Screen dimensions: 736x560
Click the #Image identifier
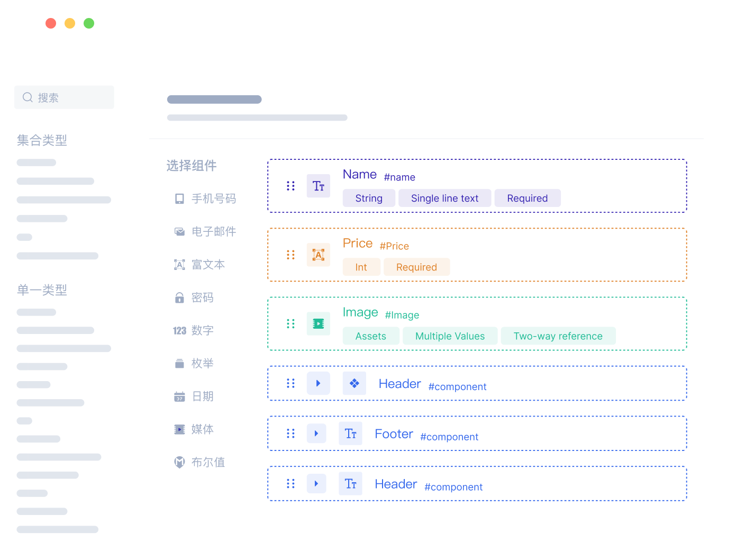[402, 315]
